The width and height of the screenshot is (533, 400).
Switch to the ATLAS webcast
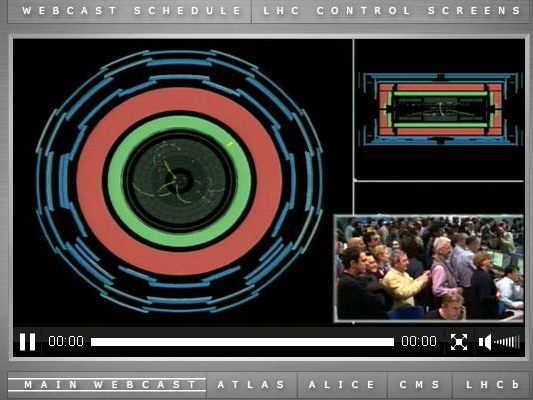(x=252, y=385)
